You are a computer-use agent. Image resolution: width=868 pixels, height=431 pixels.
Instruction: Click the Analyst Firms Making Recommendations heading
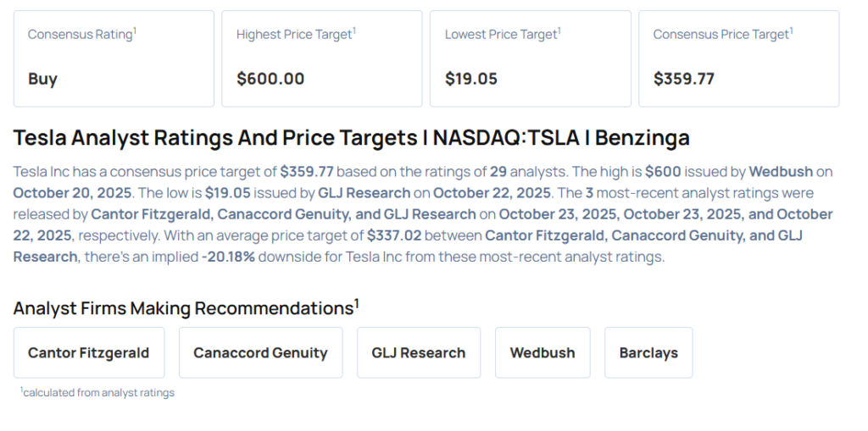182,308
